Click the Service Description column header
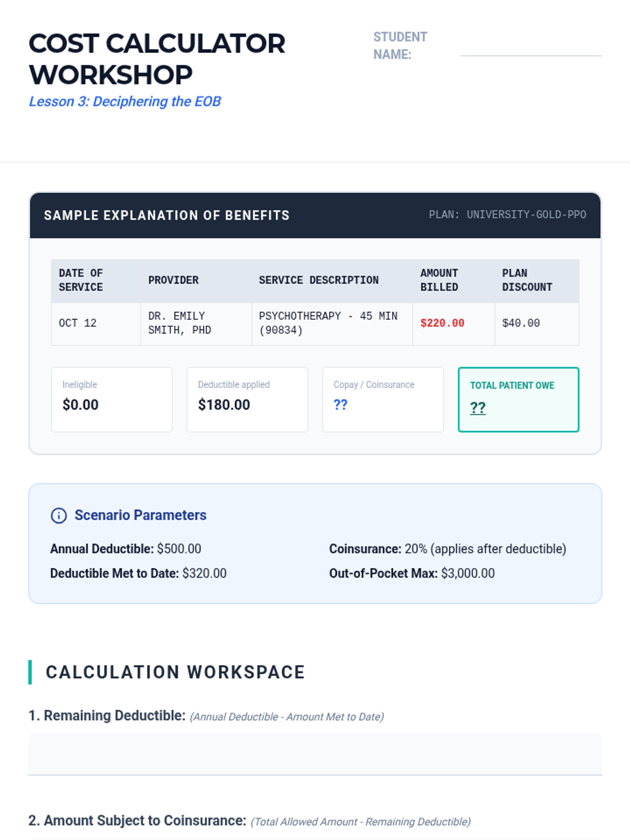This screenshot has width=630, height=840. click(318, 280)
